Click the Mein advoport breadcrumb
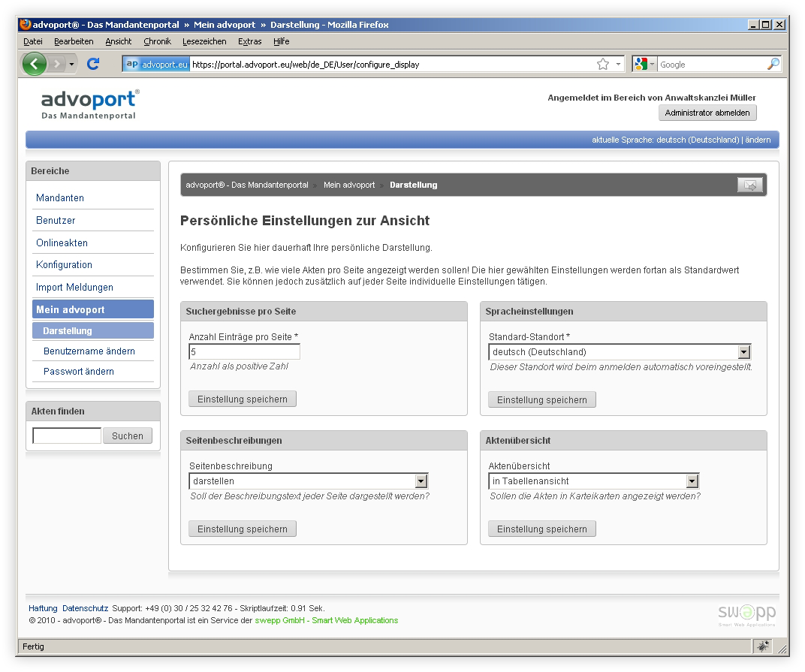Image resolution: width=805 pixels, height=672 pixels. coord(349,185)
